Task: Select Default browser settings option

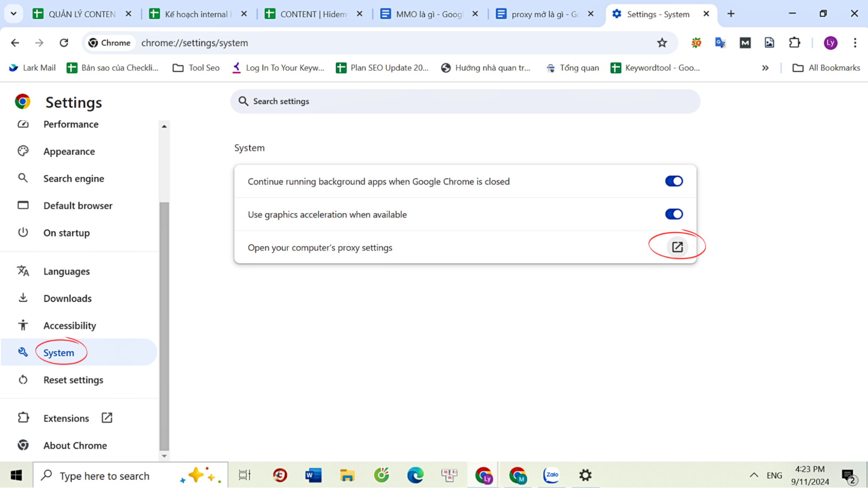Action: click(x=78, y=206)
